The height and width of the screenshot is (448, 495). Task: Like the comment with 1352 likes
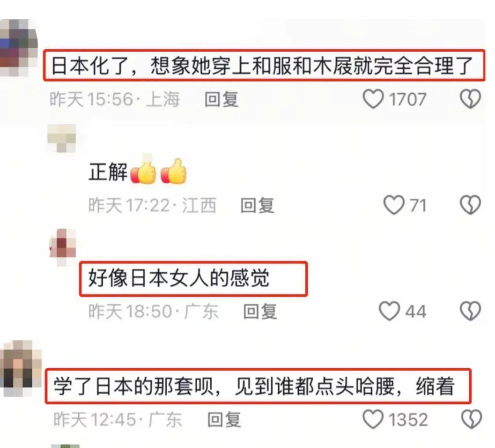pos(373,419)
